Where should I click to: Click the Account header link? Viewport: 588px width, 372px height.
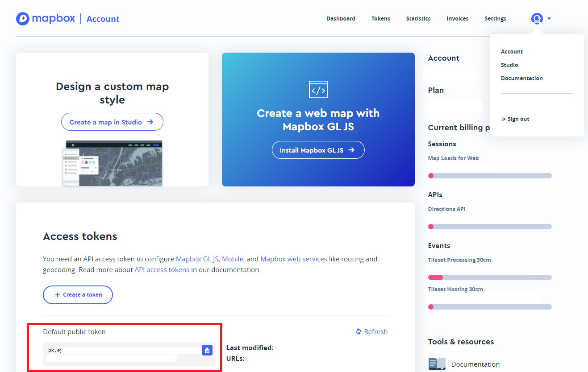tap(103, 19)
